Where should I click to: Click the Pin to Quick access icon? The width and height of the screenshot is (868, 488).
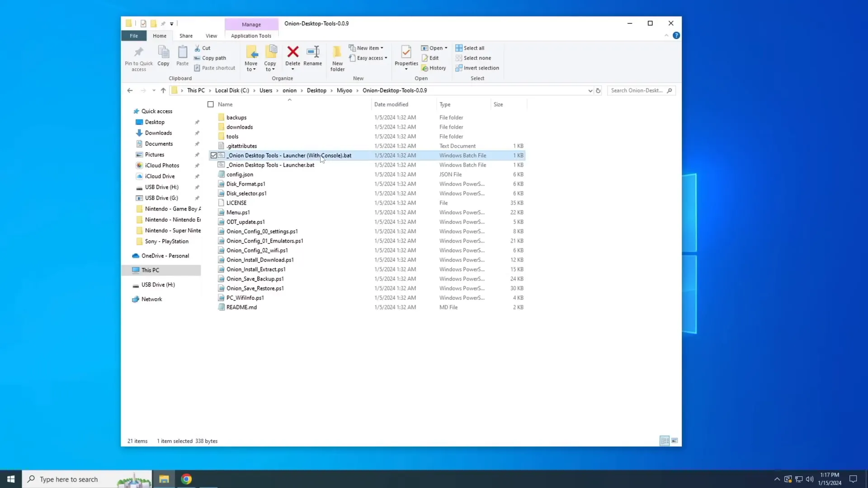click(139, 52)
